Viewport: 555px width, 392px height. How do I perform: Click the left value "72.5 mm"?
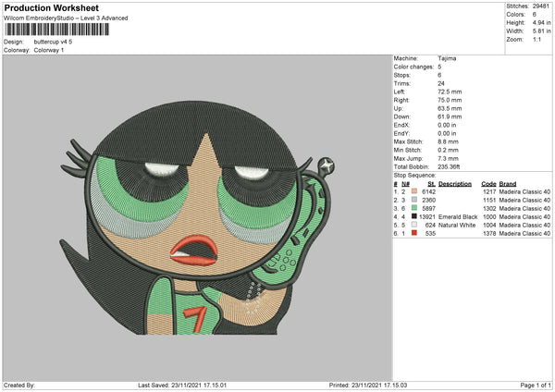point(450,92)
